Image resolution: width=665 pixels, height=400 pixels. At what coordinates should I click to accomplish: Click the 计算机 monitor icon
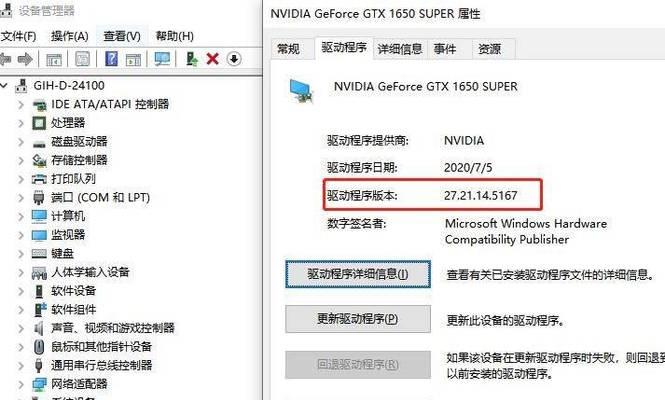pos(39,216)
